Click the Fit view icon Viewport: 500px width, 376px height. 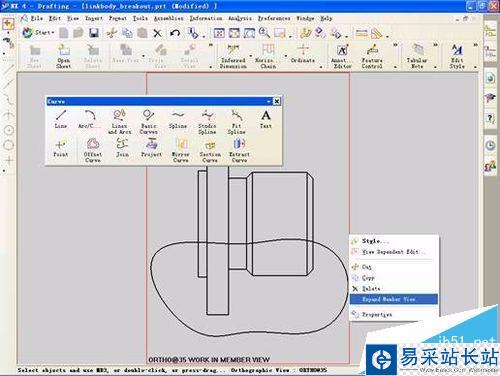tap(219, 33)
